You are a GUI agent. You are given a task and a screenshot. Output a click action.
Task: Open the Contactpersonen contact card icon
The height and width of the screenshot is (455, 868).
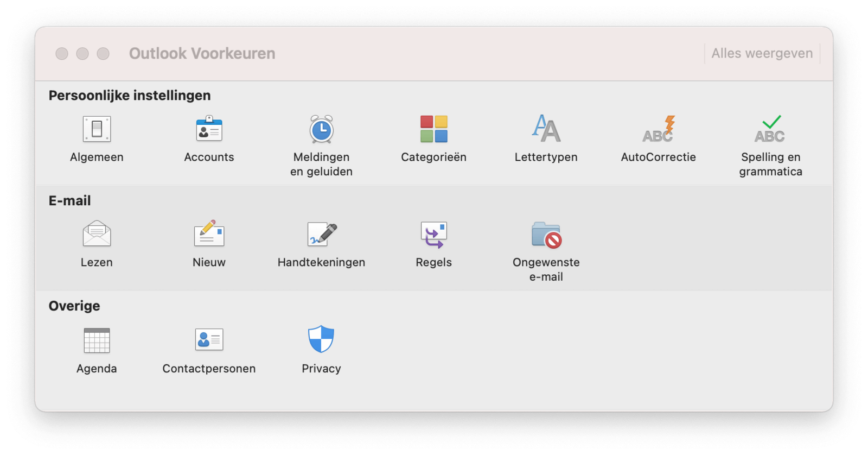pos(209,339)
